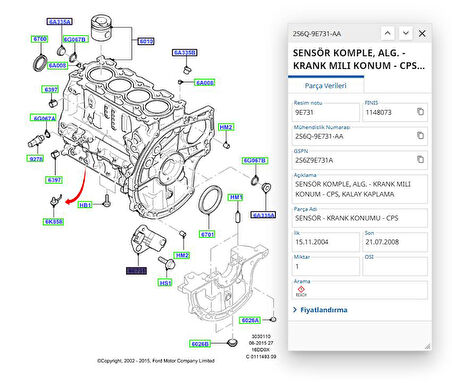Go to previous part with up chevron

coord(387,33)
